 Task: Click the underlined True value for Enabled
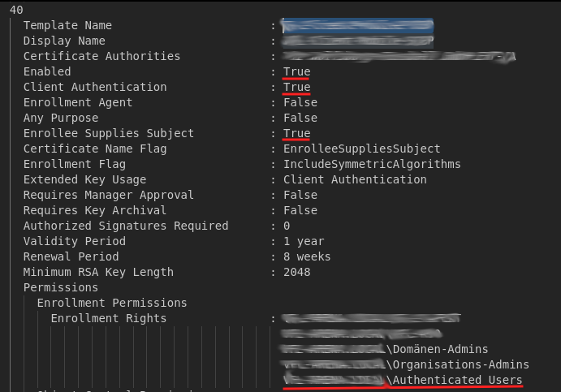tap(296, 72)
